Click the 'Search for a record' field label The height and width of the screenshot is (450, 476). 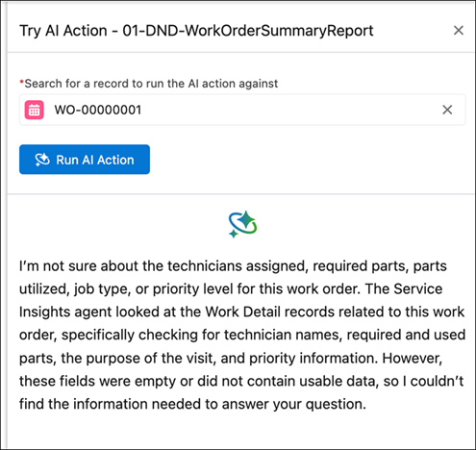151,84
